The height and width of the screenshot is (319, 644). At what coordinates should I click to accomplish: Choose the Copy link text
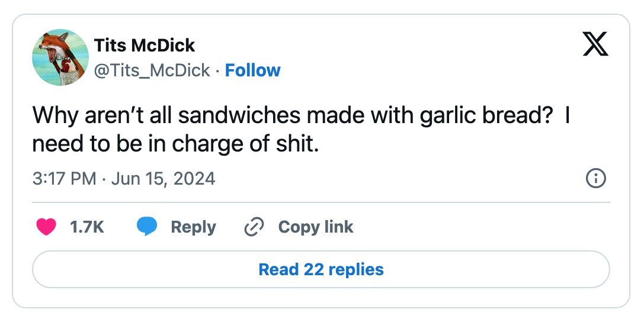(x=315, y=227)
